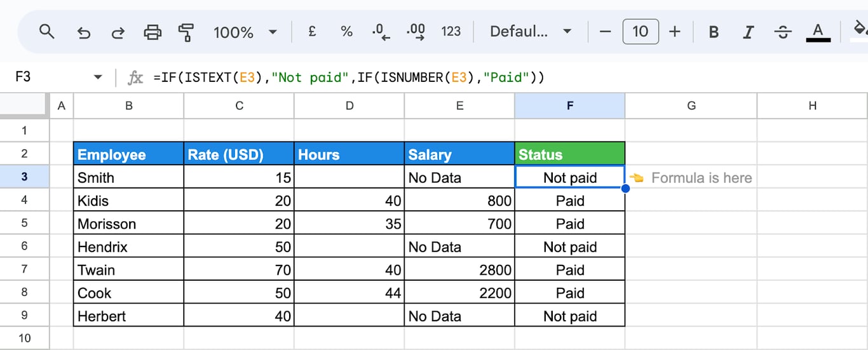Decrease decimal places
868x350 pixels.
(x=381, y=32)
